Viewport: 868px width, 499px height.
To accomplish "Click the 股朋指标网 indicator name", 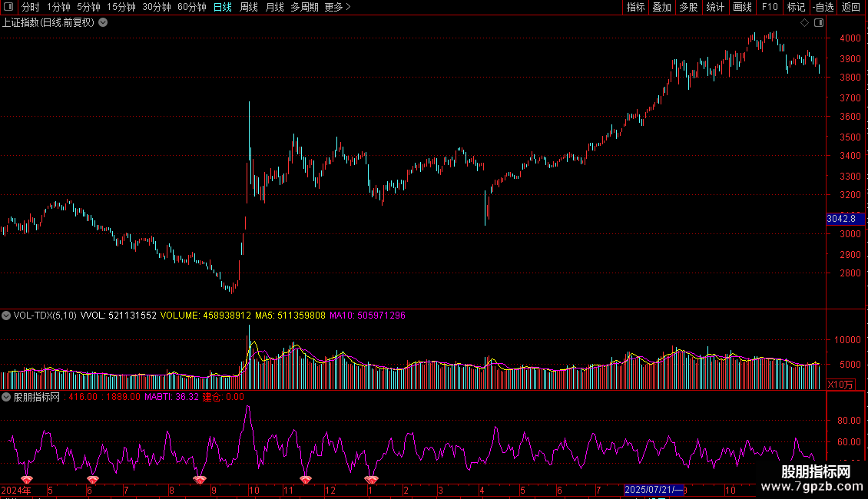I will coord(37,397).
